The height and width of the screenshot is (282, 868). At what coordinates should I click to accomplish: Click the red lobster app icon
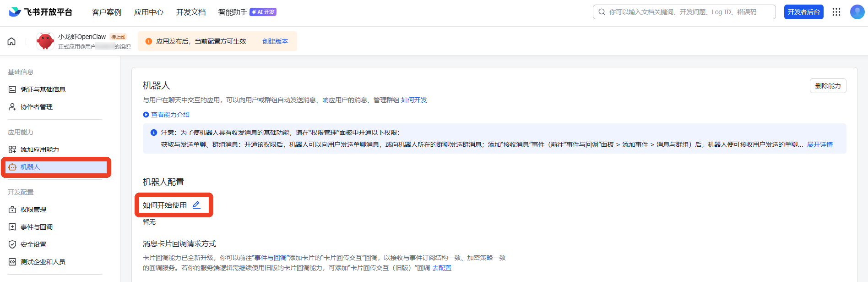[45, 41]
